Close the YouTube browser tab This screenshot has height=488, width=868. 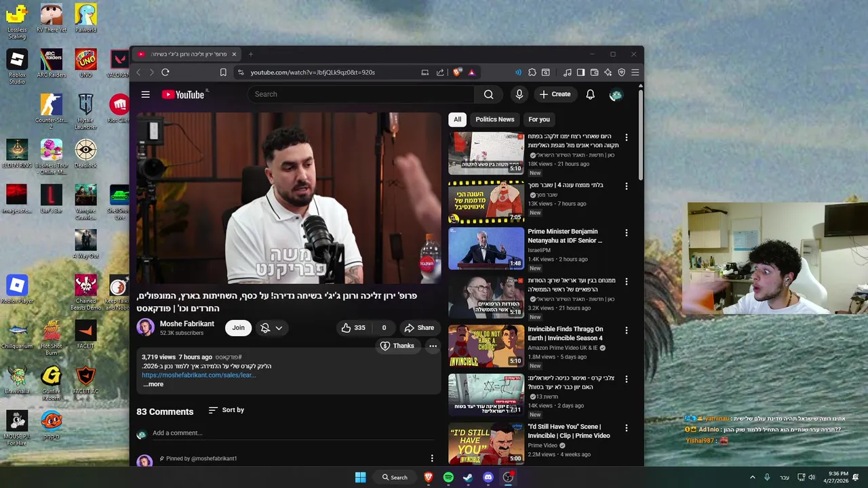coord(234,54)
